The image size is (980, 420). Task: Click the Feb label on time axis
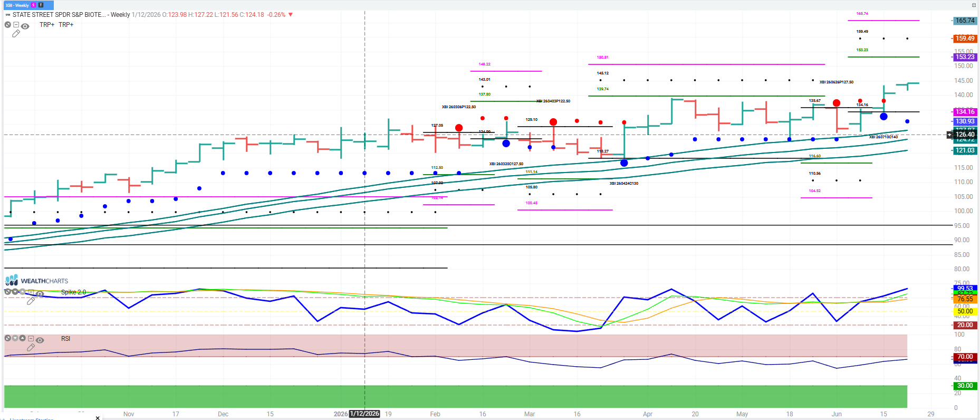[435, 414]
